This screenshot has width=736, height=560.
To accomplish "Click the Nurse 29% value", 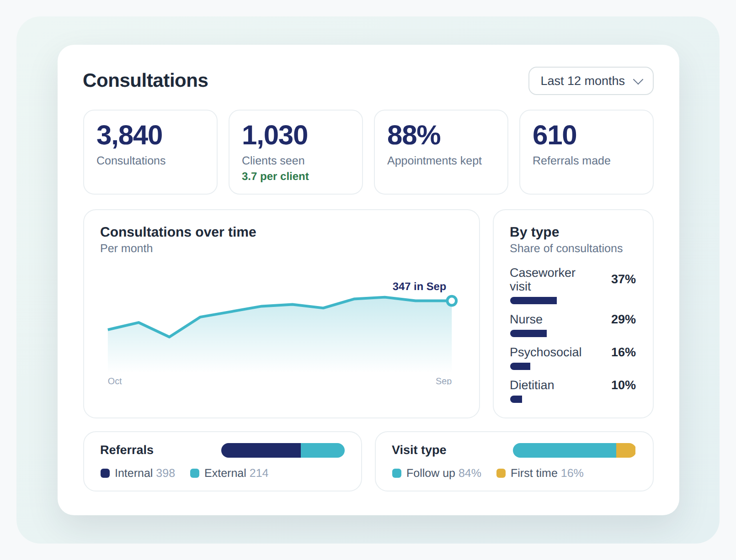I will point(624,319).
